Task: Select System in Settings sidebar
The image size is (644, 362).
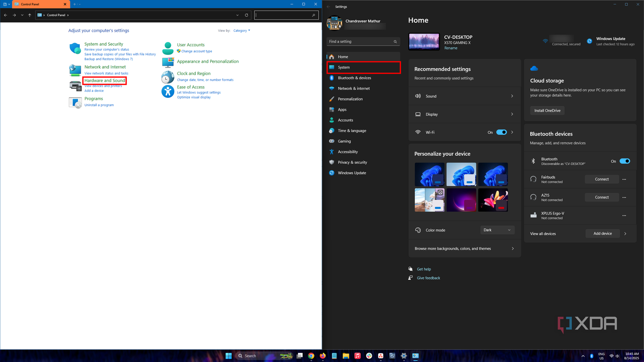Action: coord(364,67)
